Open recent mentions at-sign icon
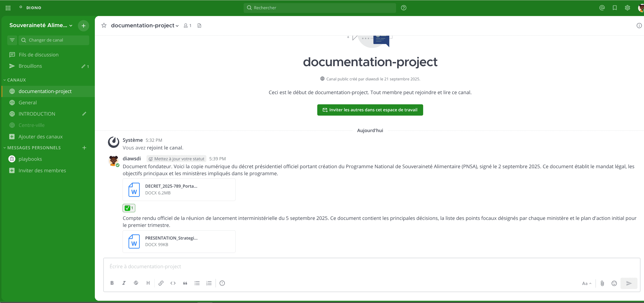The height and width of the screenshot is (303, 644). pyautogui.click(x=602, y=8)
